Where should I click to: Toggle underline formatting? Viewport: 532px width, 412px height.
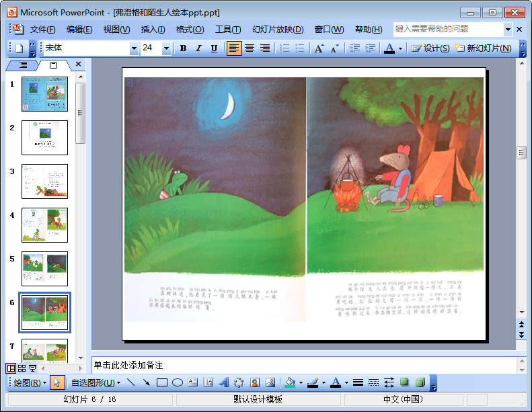tap(214, 48)
